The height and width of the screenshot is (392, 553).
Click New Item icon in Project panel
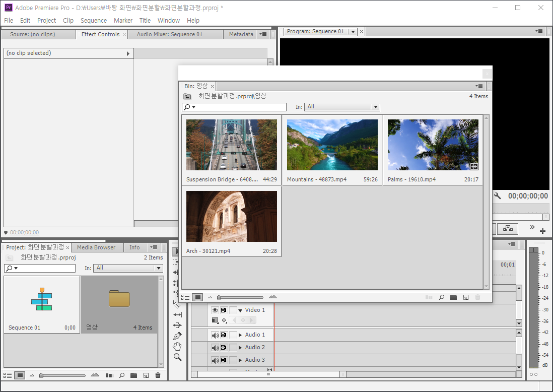click(x=146, y=375)
